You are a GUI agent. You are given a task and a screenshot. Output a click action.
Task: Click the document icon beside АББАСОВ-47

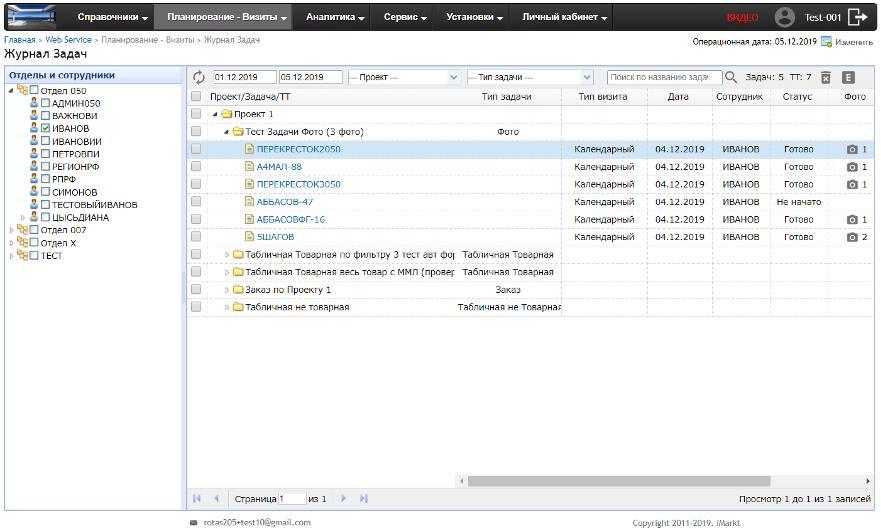point(249,202)
